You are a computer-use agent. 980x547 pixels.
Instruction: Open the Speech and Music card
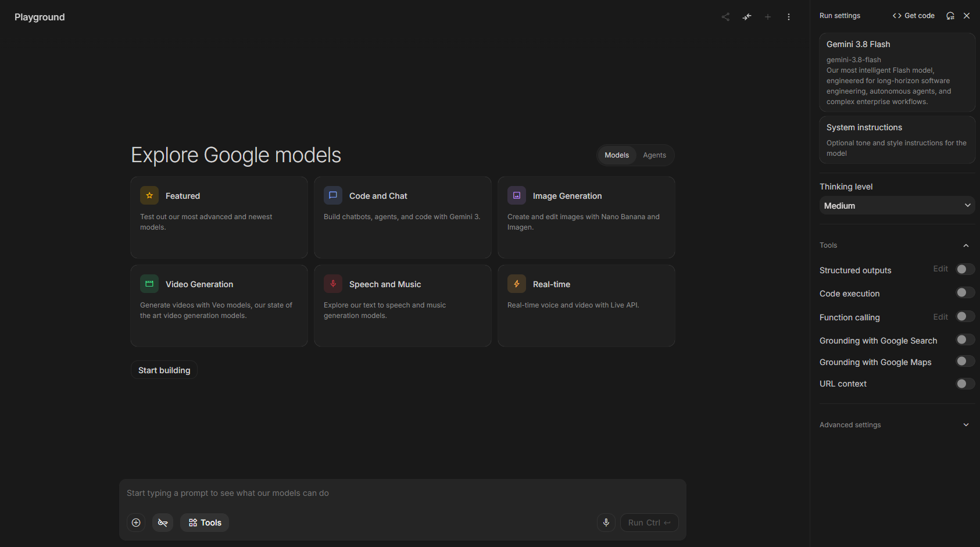pyautogui.click(x=403, y=306)
